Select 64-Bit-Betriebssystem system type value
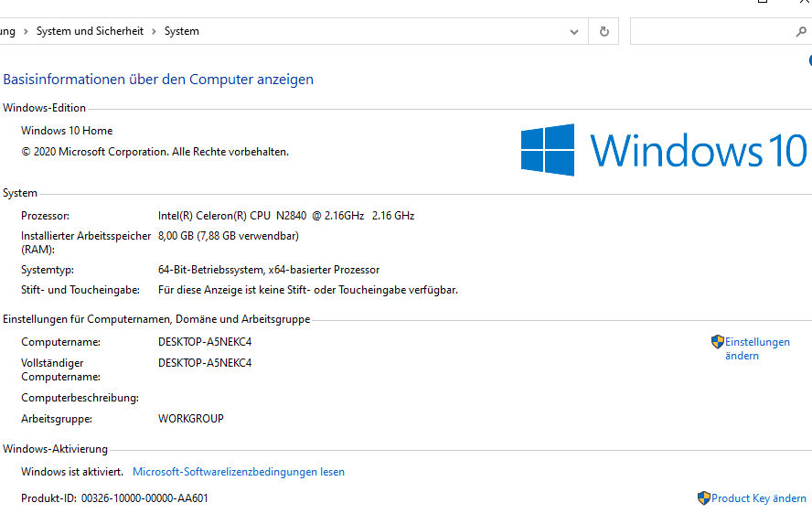 click(x=269, y=269)
